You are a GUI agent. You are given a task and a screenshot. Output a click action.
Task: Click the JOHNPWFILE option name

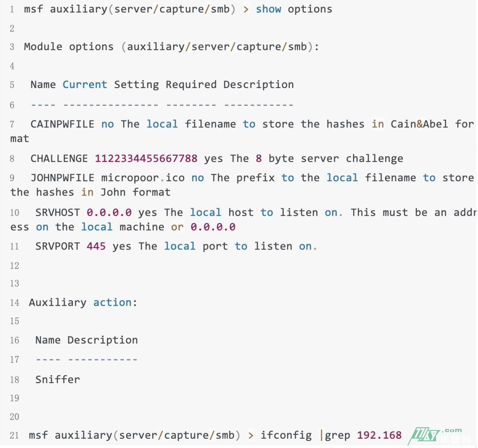[x=62, y=178]
